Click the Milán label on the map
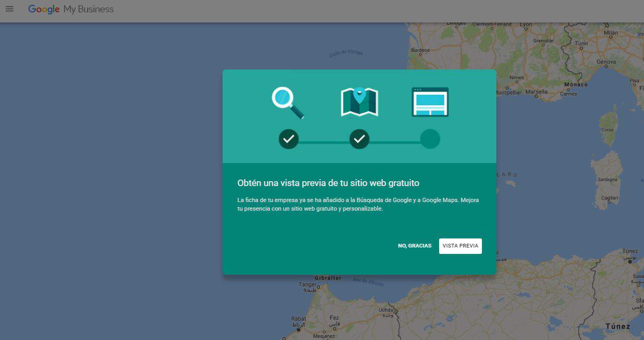644x340 pixels. coord(610,33)
